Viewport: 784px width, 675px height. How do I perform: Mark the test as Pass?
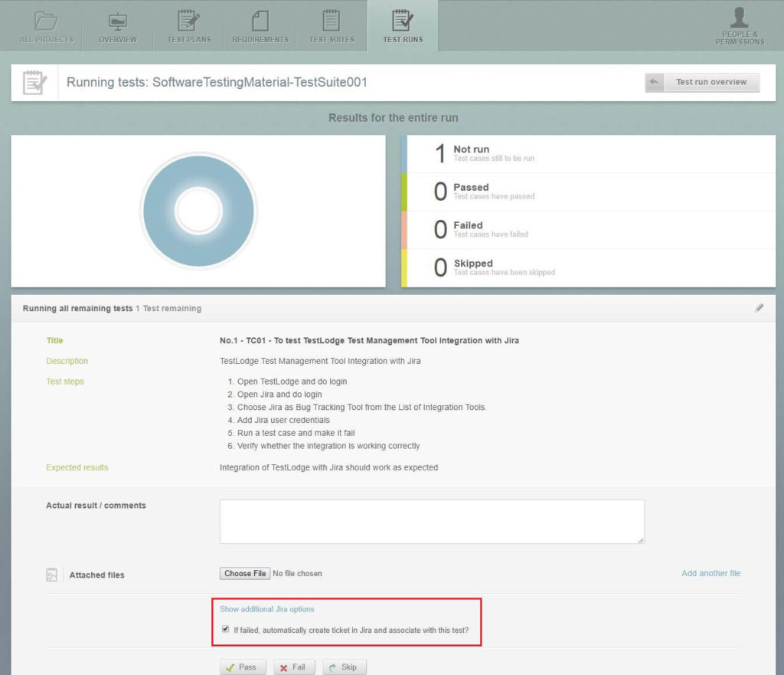click(243, 667)
